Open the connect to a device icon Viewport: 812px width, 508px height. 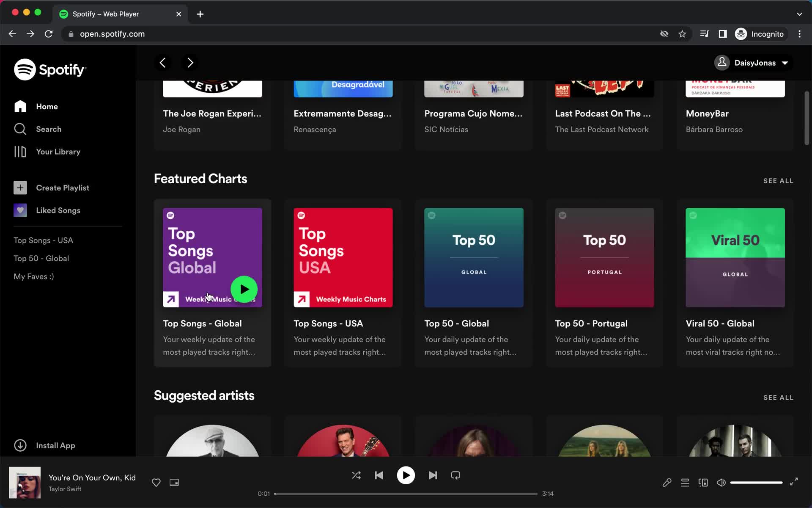point(703,483)
